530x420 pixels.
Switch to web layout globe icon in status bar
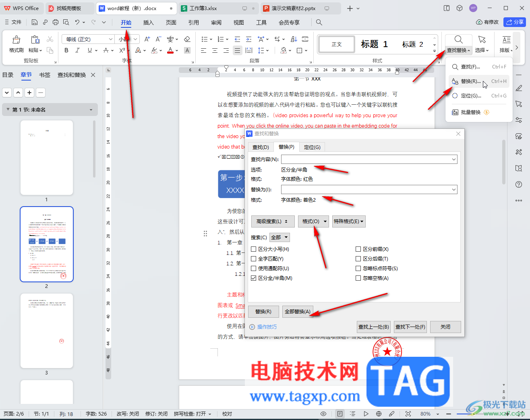click(379, 414)
